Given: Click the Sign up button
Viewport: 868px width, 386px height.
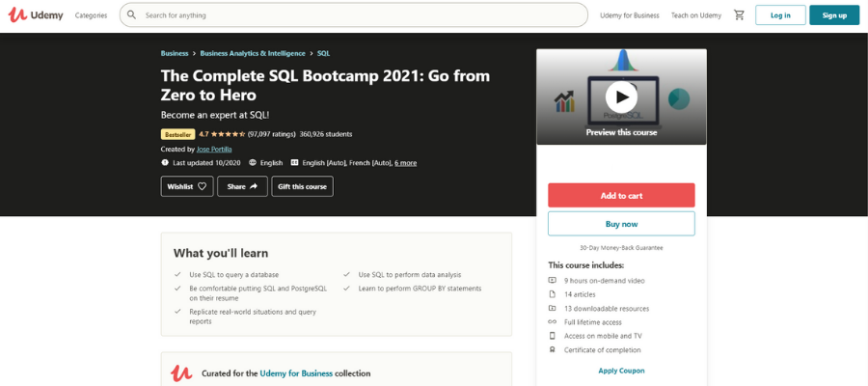Looking at the screenshot, I should pos(834,14).
